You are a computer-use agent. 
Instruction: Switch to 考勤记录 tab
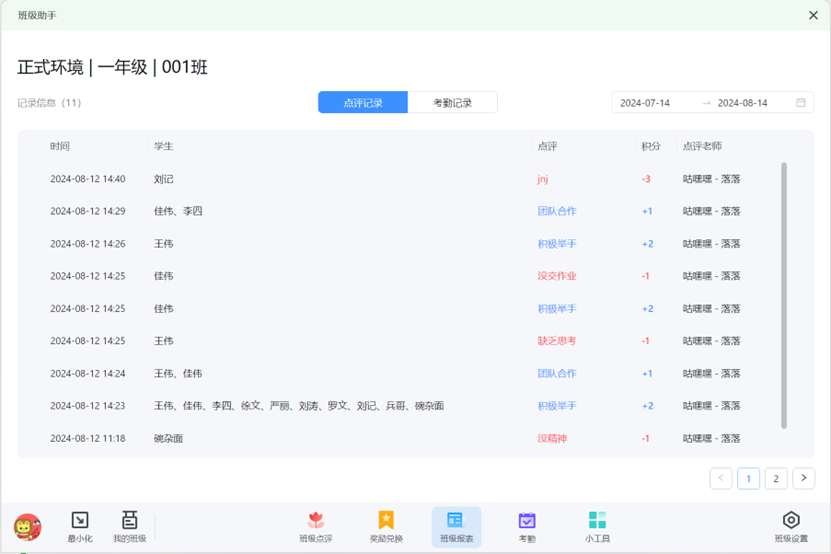click(452, 103)
